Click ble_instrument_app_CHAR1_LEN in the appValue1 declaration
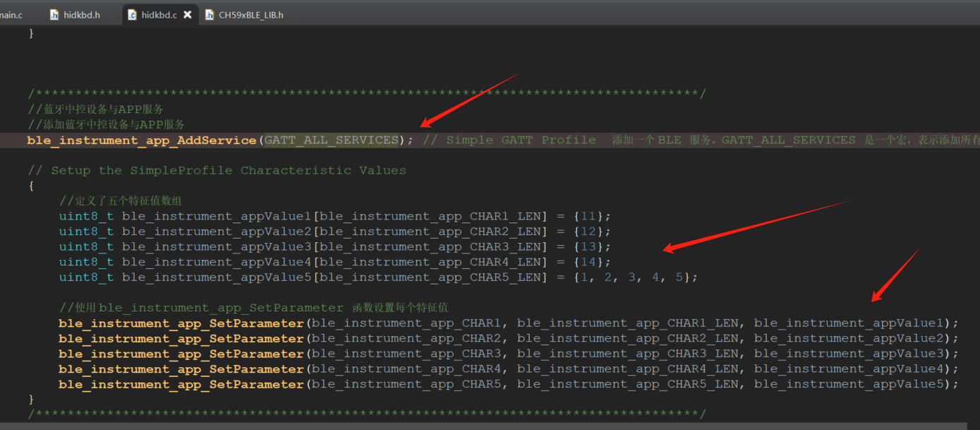The width and height of the screenshot is (980, 430). click(430, 216)
